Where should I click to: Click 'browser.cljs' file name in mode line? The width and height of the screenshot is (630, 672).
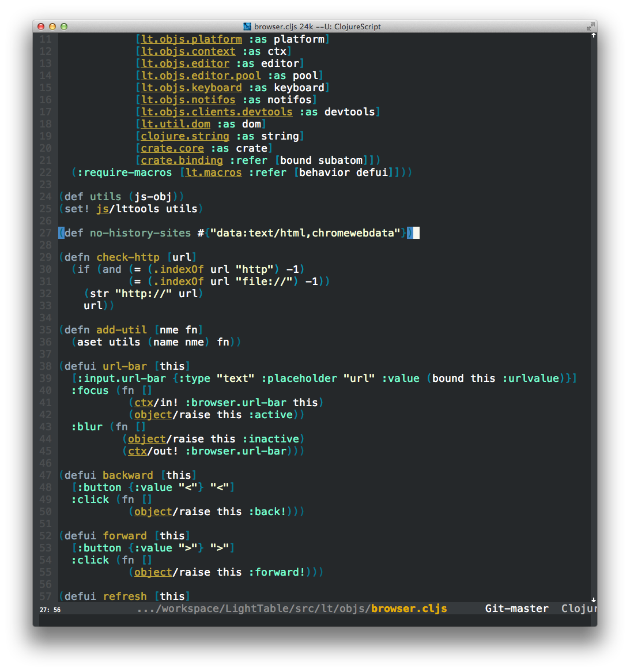pyautogui.click(x=409, y=609)
